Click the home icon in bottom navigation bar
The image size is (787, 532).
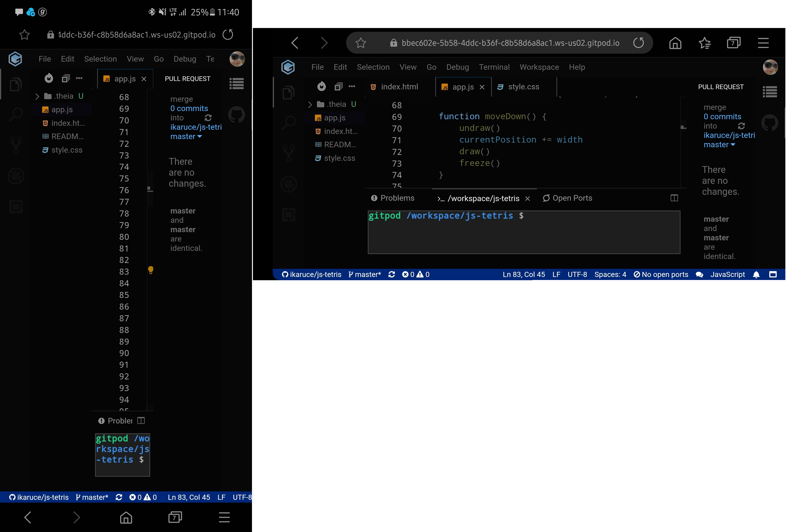coord(126,517)
